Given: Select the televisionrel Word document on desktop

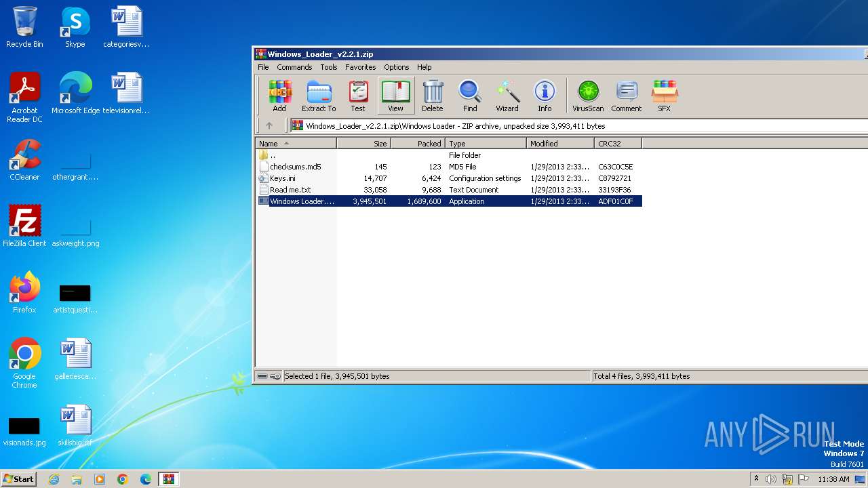Looking at the screenshot, I should coord(126,94).
